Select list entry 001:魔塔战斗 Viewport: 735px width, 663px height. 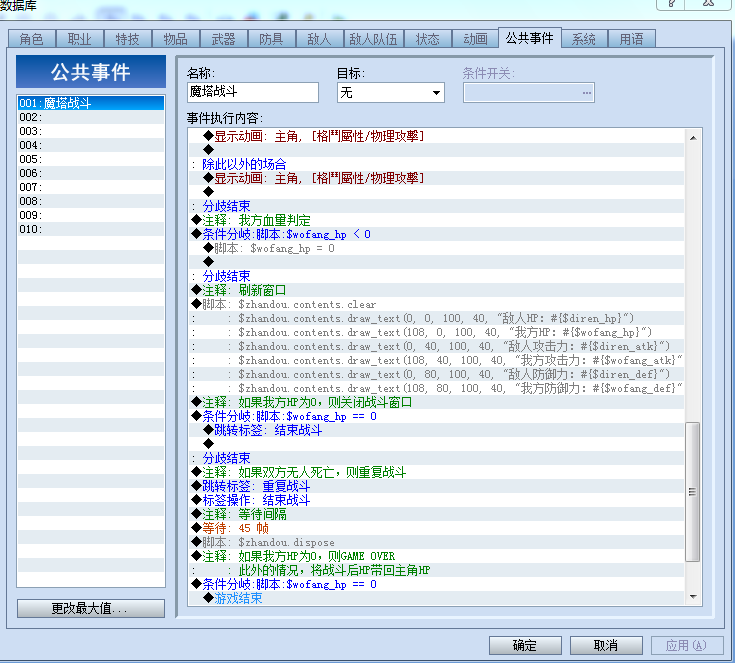91,103
